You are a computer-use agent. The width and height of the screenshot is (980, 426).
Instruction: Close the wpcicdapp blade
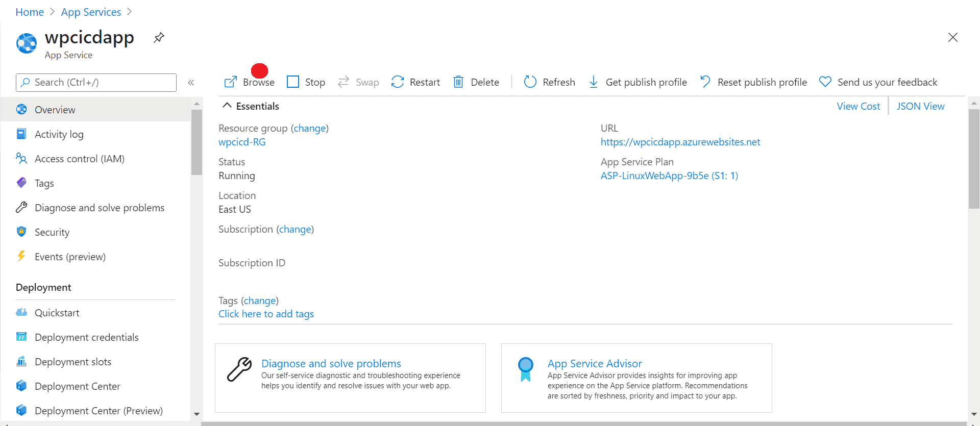pos(952,37)
